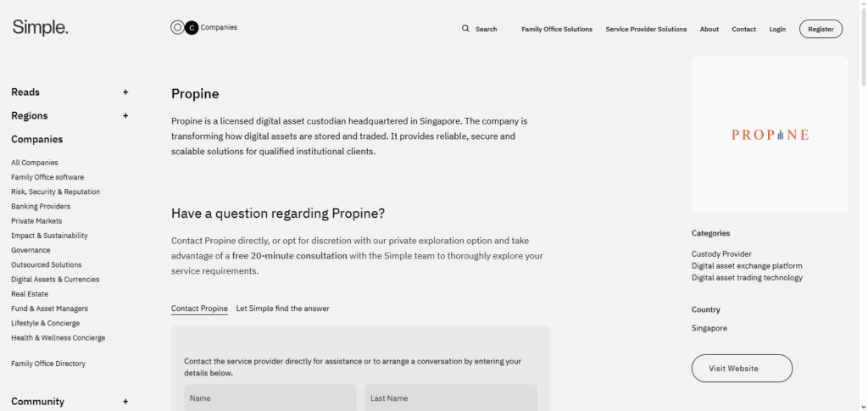Focus the Name input field
Image resolution: width=868 pixels, height=411 pixels.
[x=270, y=398]
